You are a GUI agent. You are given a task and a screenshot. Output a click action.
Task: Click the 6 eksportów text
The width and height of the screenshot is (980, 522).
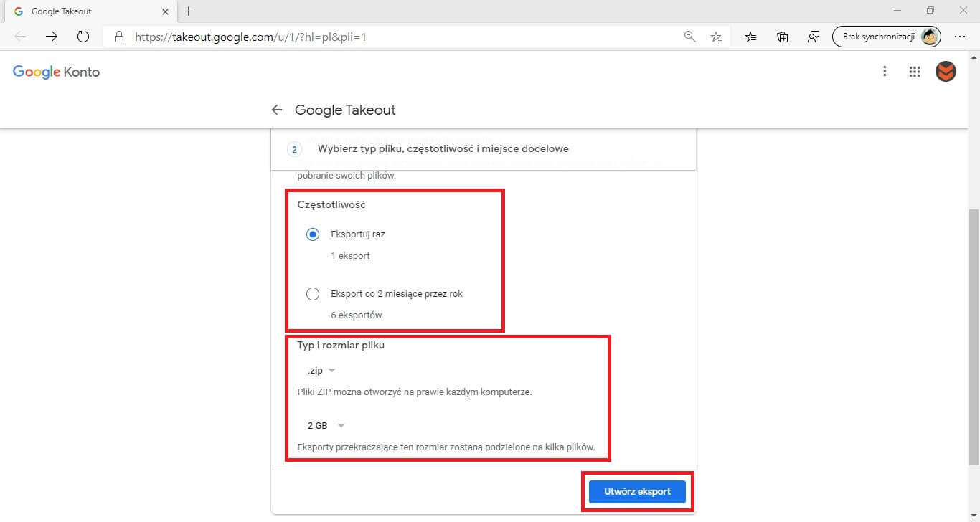(357, 315)
